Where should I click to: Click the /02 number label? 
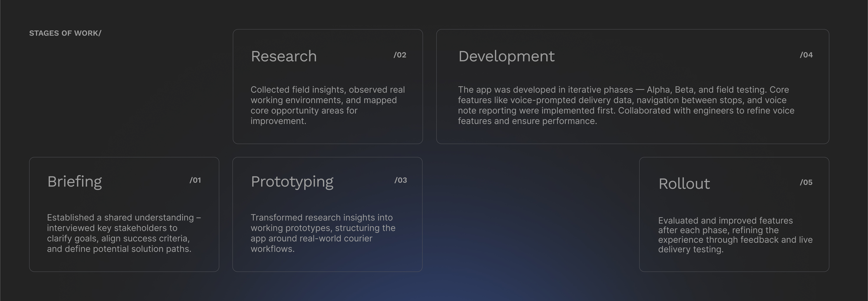400,55
